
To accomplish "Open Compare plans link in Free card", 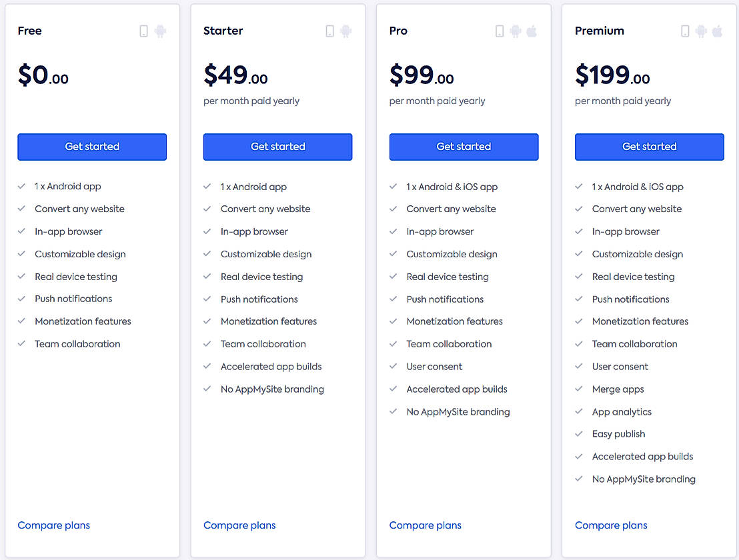I will point(54,525).
